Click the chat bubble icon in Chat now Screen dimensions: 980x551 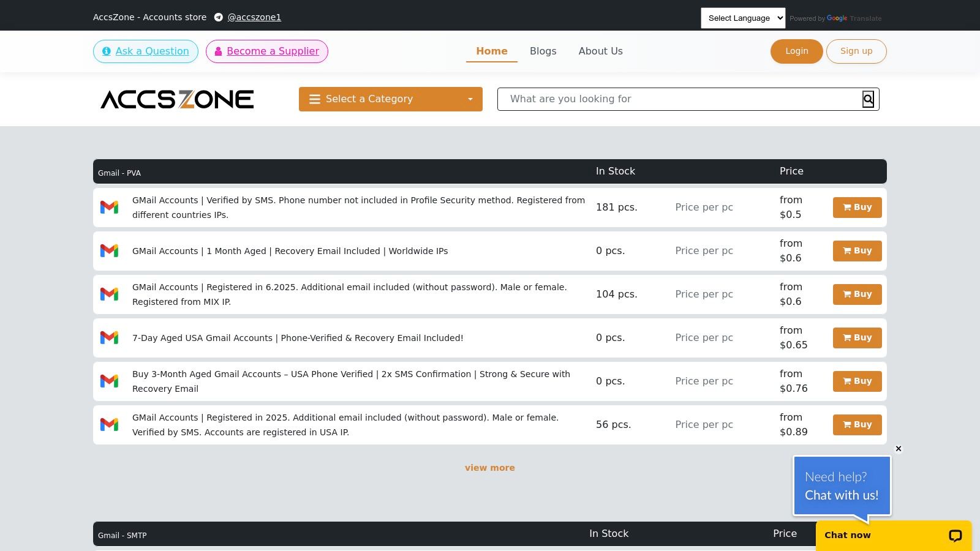coord(955,536)
